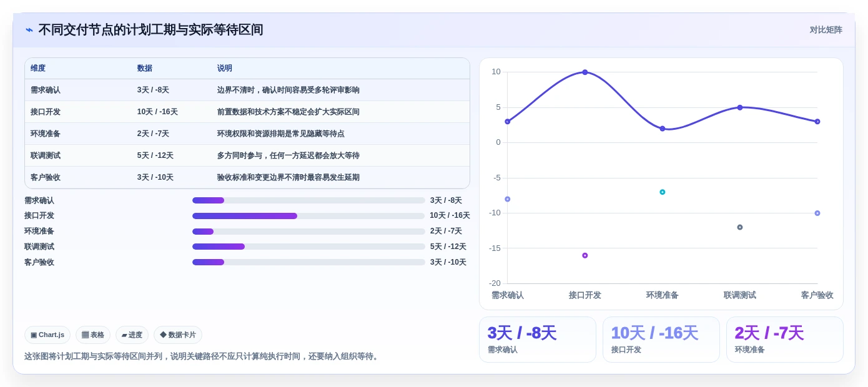Click the line point at 环境准备
Screen dimensions: 868x387
tap(663, 129)
